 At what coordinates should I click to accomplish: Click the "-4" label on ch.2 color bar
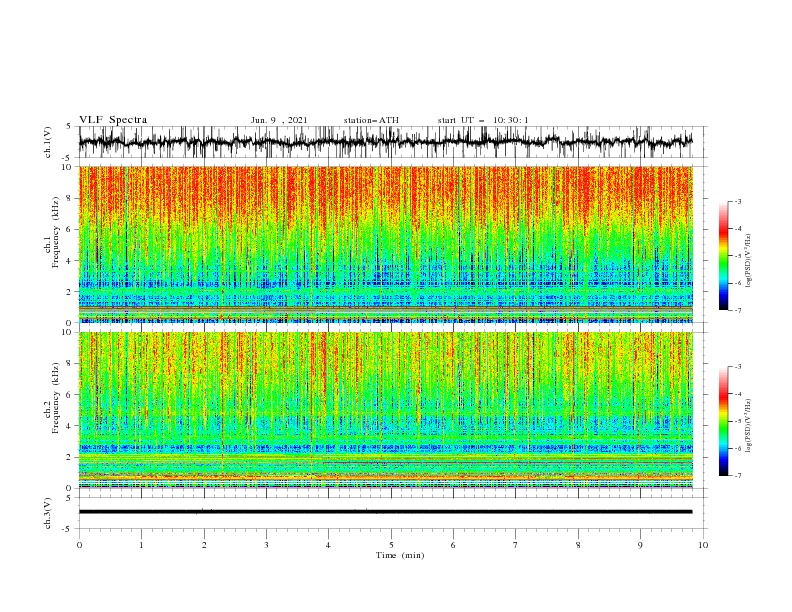pyautogui.click(x=737, y=394)
